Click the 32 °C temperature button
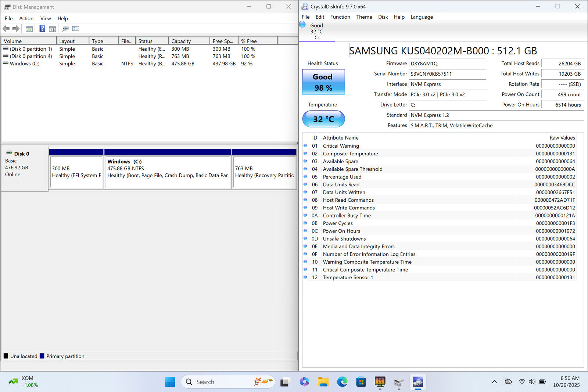 (x=323, y=119)
